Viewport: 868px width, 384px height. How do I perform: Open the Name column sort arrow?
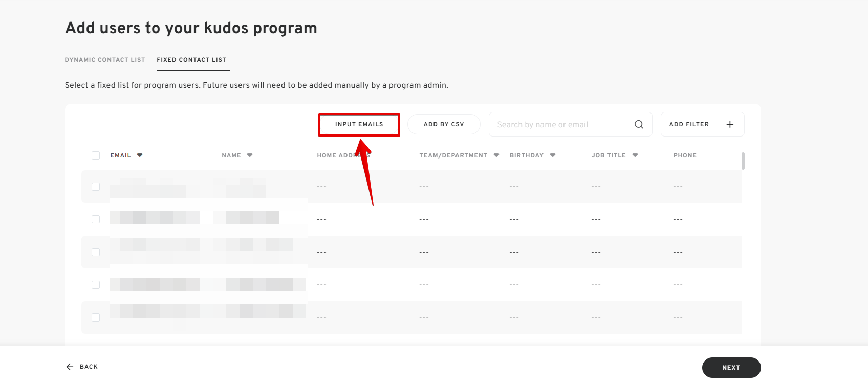(250, 155)
